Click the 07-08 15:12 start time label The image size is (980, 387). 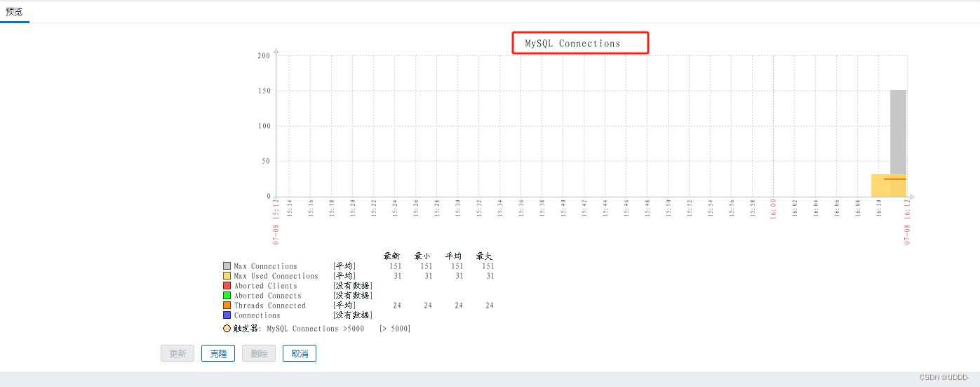(x=276, y=221)
